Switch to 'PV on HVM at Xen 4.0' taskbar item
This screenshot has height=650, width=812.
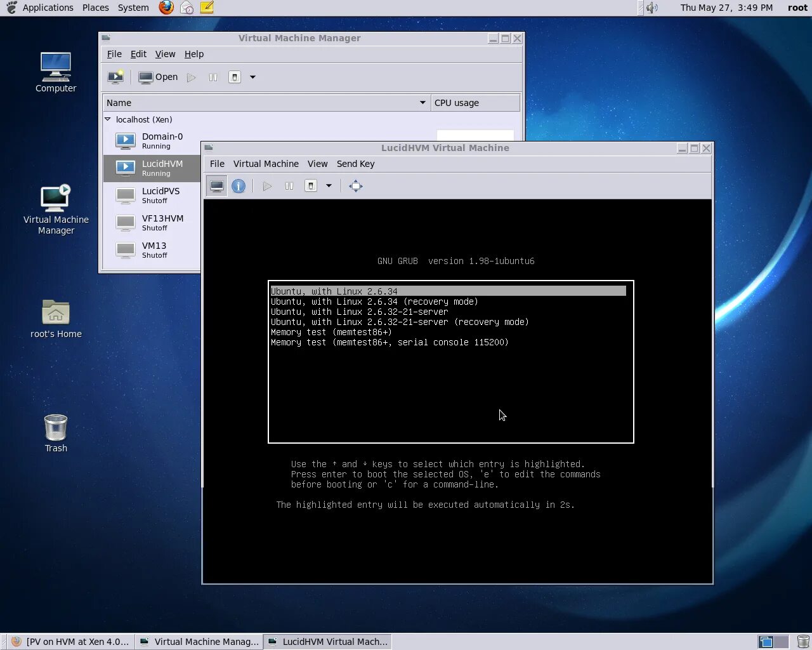click(70, 642)
